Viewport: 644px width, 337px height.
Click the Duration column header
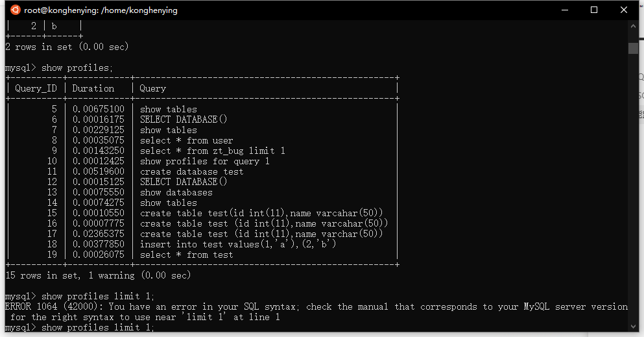(x=93, y=88)
